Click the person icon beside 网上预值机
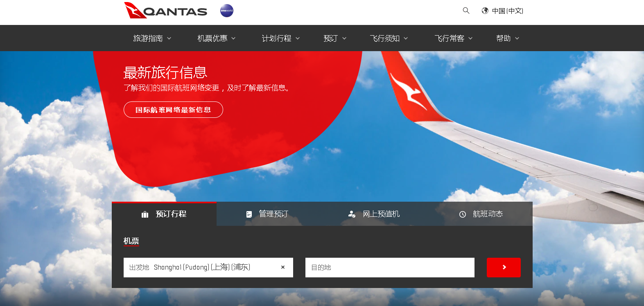Viewport: 644px width, 306px height. tap(351, 214)
